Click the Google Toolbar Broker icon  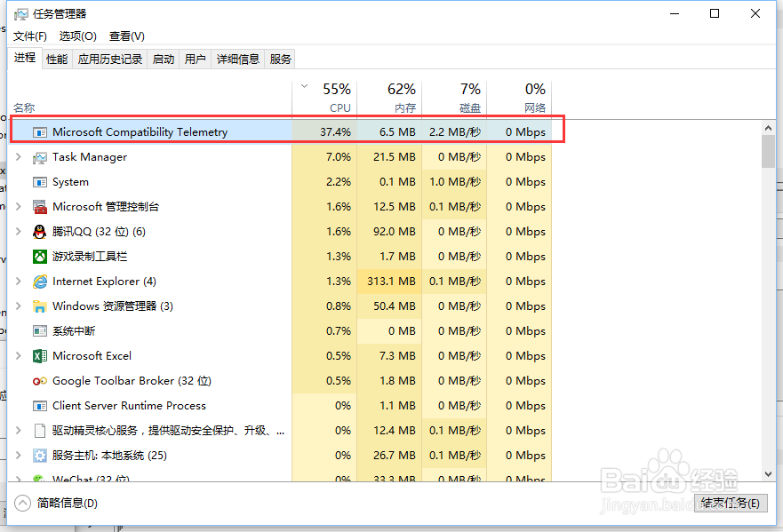tap(40, 381)
